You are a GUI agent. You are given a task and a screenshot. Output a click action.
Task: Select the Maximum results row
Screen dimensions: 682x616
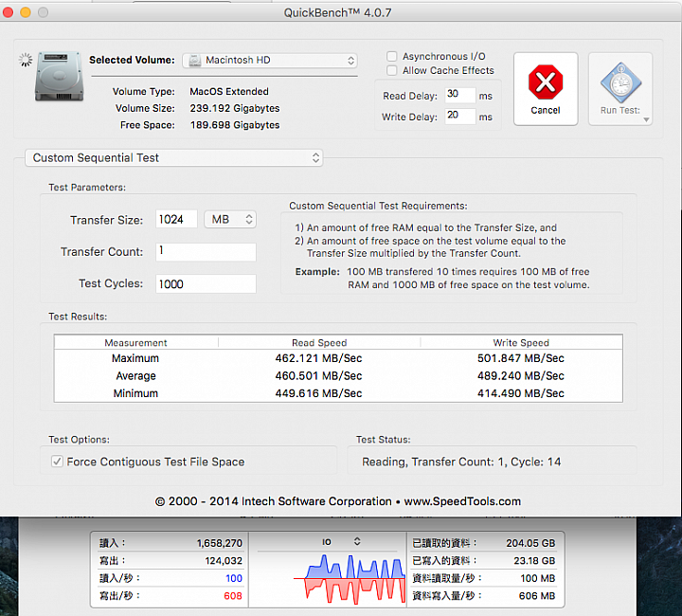(338, 358)
